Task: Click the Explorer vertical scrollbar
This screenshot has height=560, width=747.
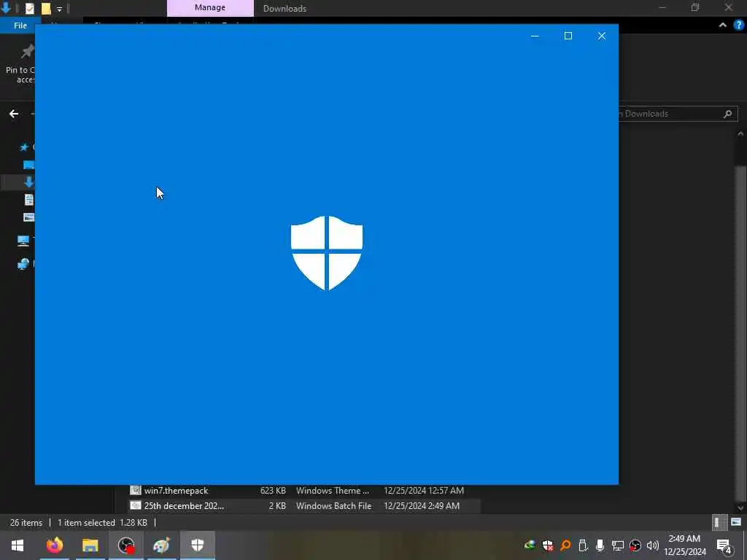Action: [741, 333]
